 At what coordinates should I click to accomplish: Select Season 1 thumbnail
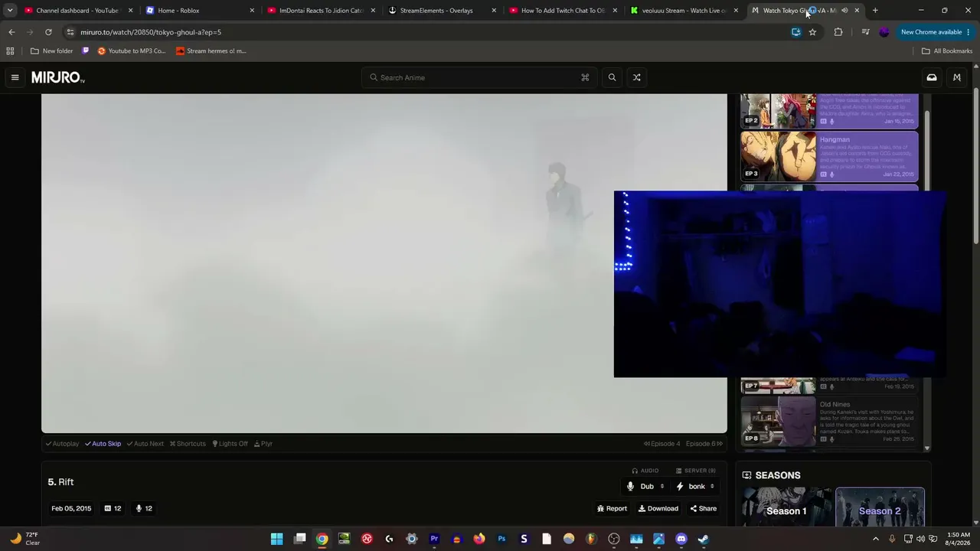[786, 507]
